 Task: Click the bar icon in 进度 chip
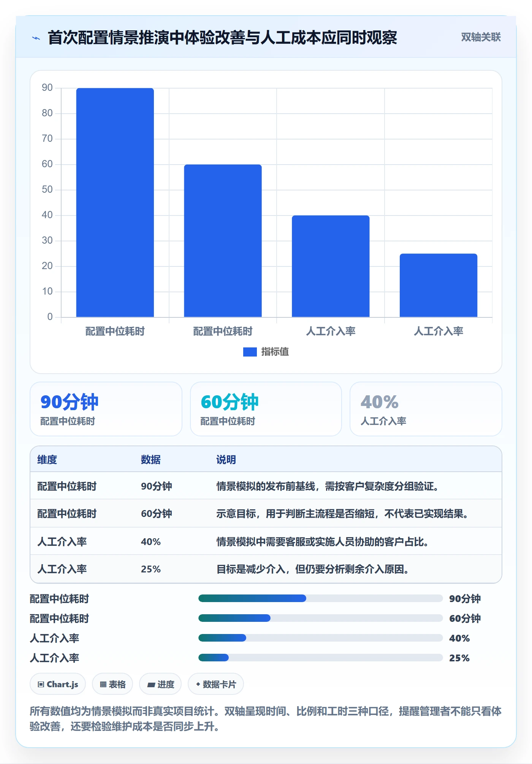click(151, 685)
